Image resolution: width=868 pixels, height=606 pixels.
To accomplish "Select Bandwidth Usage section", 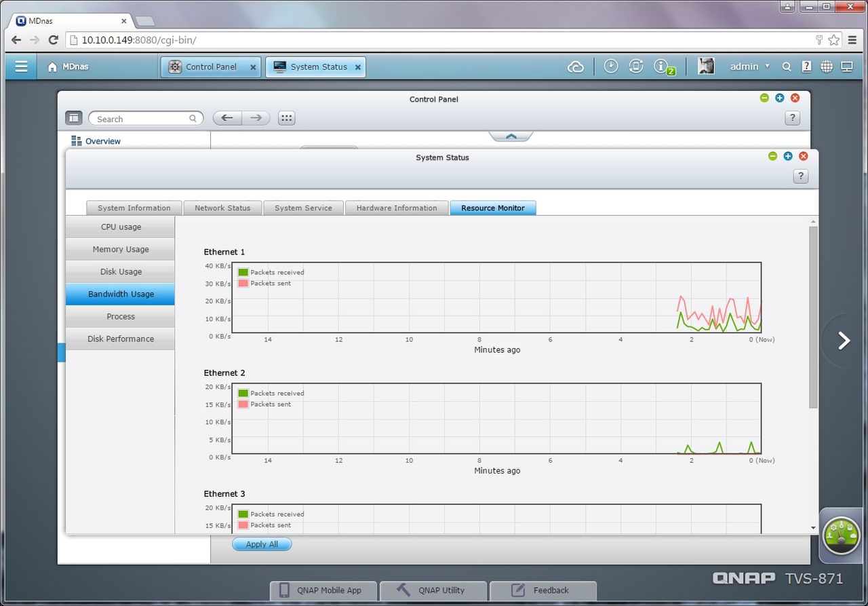I will pos(120,294).
